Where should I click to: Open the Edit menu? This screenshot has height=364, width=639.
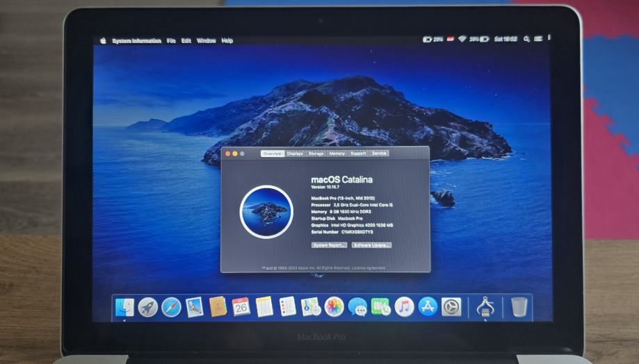[x=186, y=41]
